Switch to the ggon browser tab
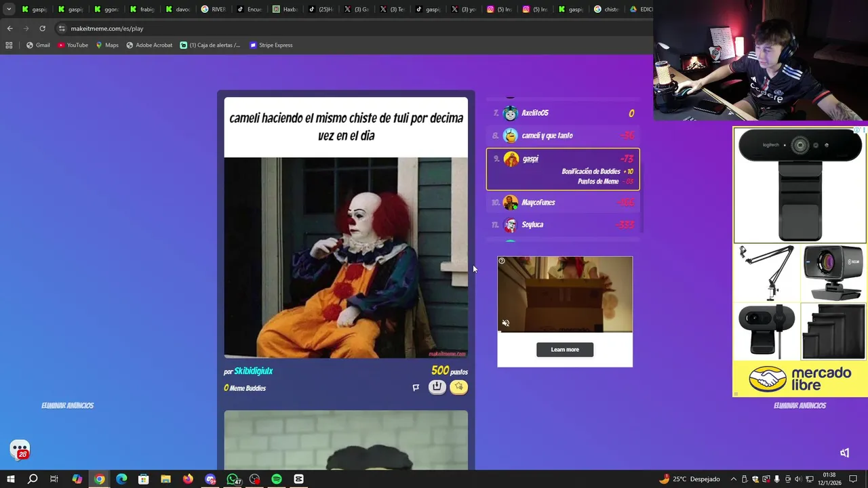Image resolution: width=868 pixels, height=488 pixels. coord(106,9)
